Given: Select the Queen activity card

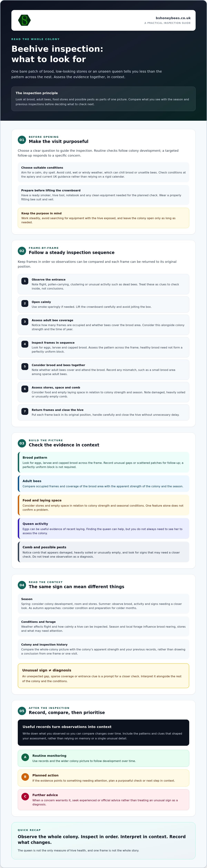Looking at the screenshot, I should click(x=103, y=528).
